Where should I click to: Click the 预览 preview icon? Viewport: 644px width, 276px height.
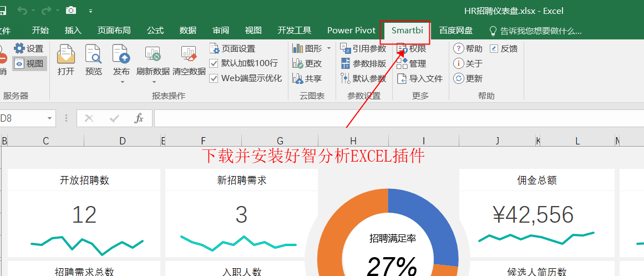93,54
